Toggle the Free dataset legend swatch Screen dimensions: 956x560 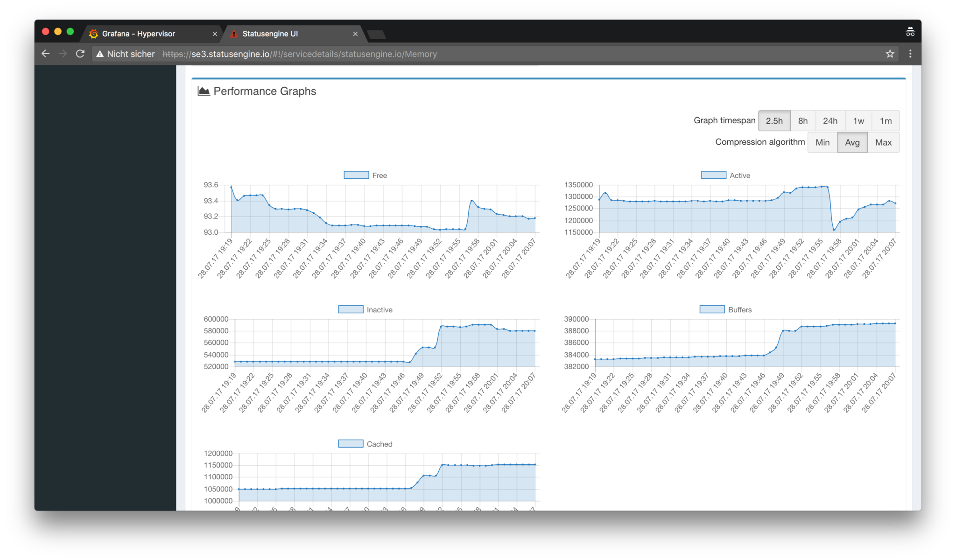356,175
